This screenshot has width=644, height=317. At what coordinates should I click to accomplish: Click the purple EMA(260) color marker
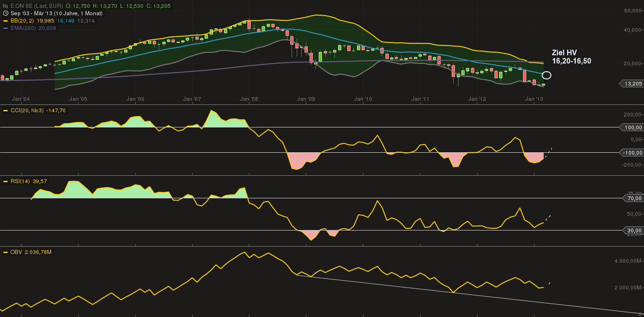tap(6, 28)
